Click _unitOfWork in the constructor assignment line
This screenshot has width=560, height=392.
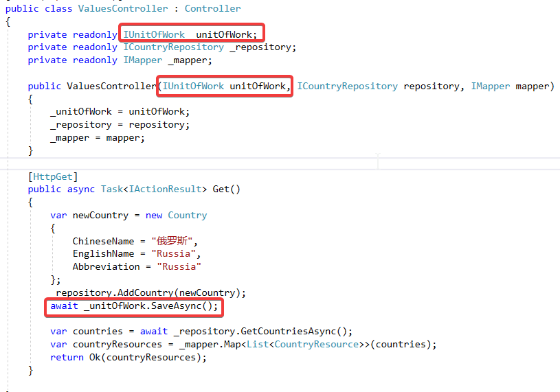(x=81, y=112)
